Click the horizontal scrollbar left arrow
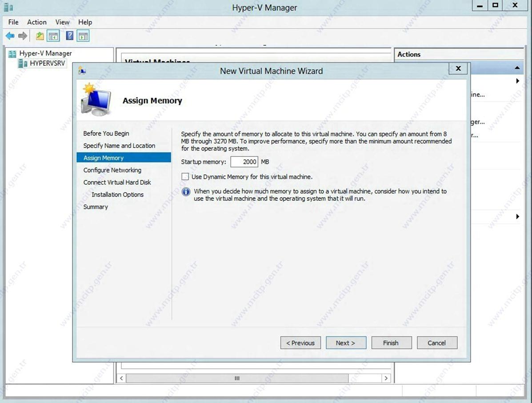532x403 pixels. 121,378
